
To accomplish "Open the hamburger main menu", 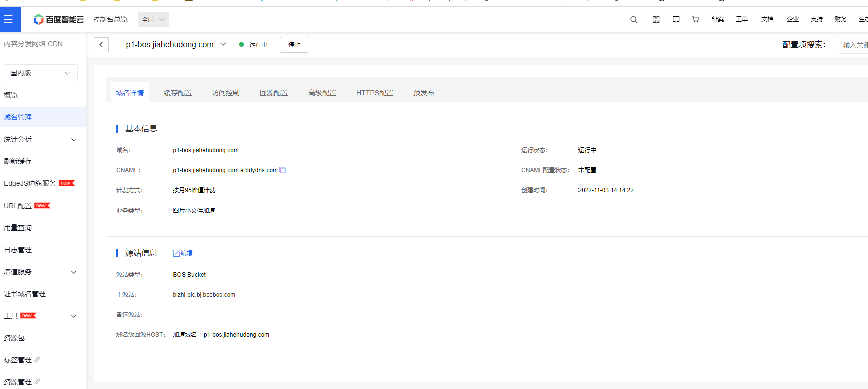I will [x=9, y=19].
